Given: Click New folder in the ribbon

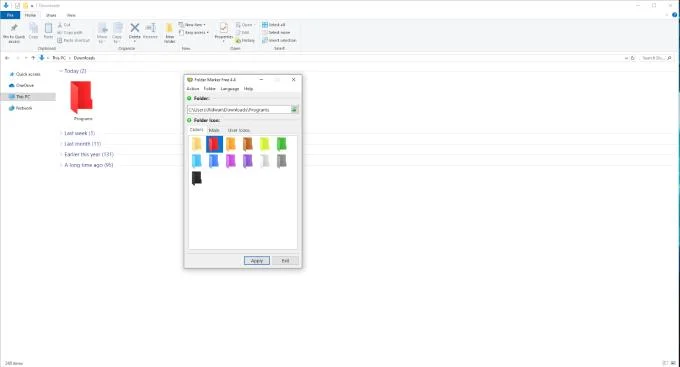Looking at the screenshot, I should (170, 33).
